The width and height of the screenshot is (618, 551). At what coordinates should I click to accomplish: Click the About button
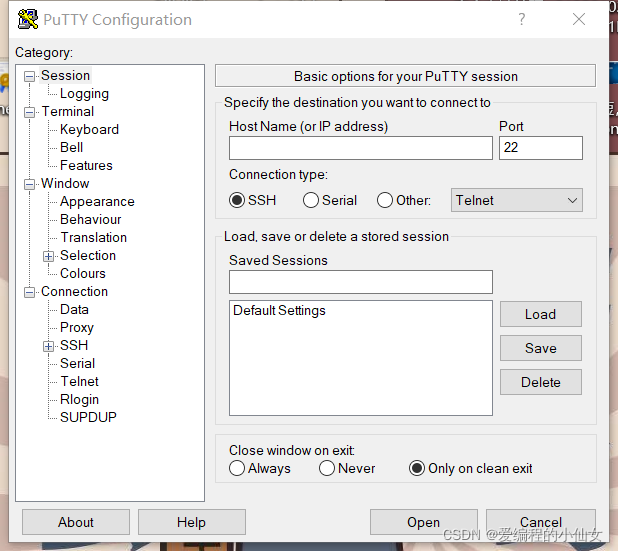(x=76, y=522)
